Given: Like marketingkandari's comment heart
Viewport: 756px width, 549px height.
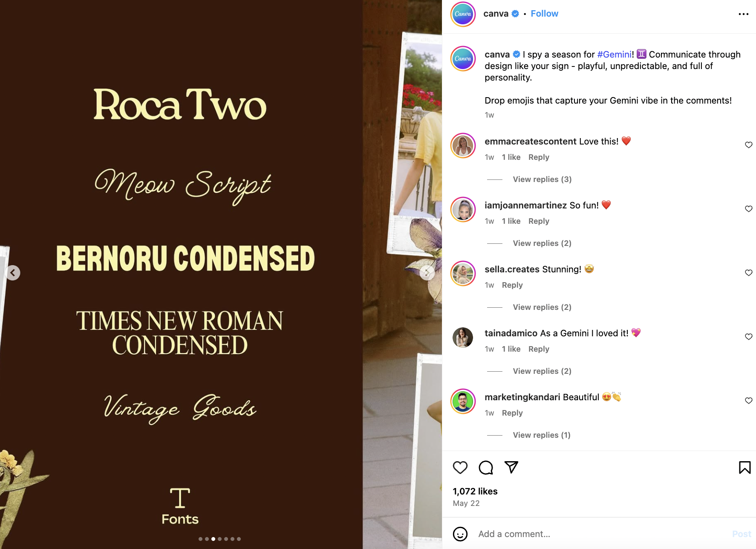Looking at the screenshot, I should [748, 401].
